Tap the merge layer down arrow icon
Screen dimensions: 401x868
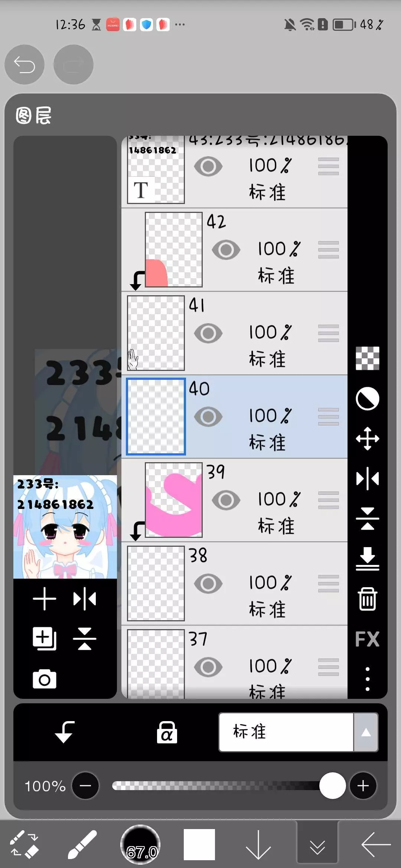367,558
